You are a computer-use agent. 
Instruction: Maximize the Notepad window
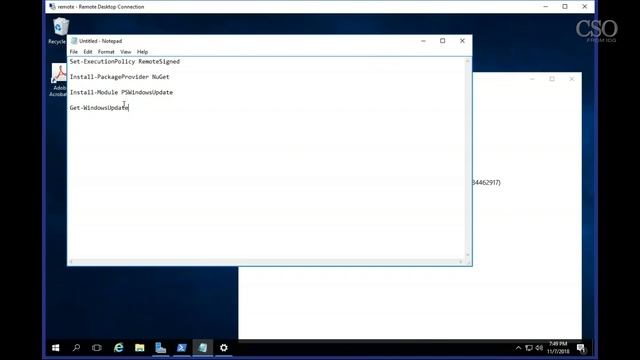(x=442, y=41)
